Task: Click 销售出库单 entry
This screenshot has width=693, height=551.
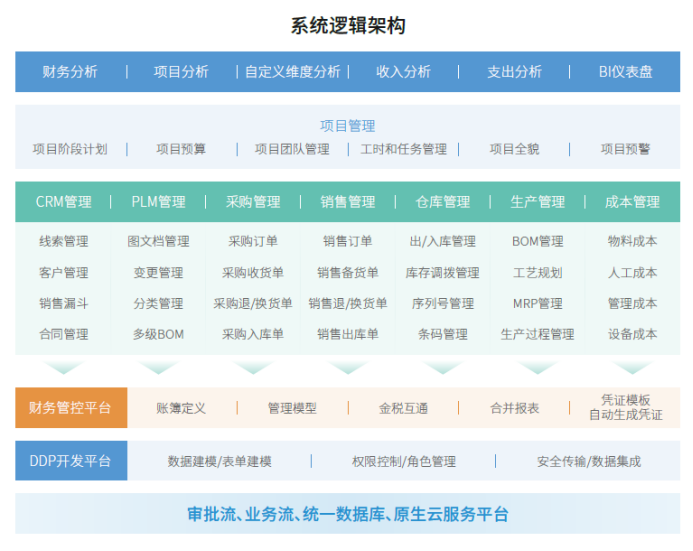Action: 348,334
